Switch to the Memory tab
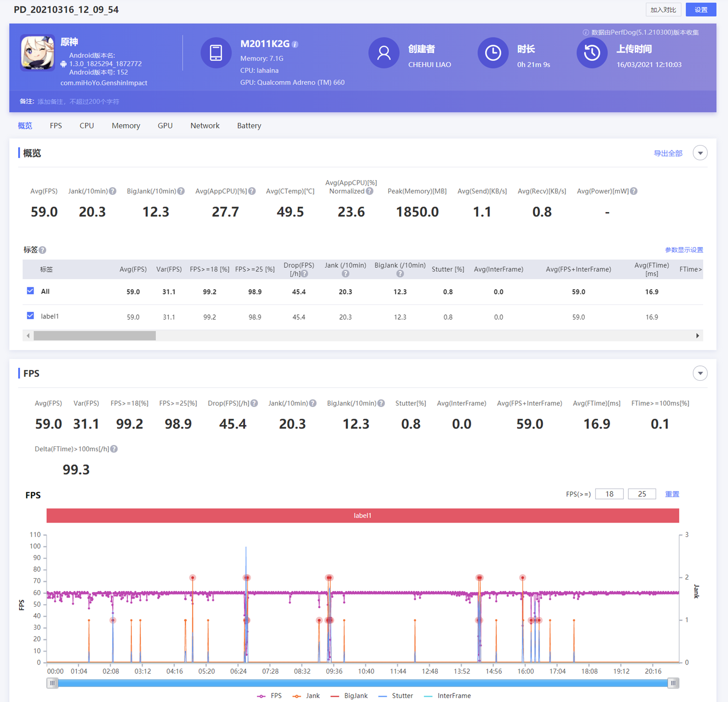The width and height of the screenshot is (728, 702). [126, 126]
